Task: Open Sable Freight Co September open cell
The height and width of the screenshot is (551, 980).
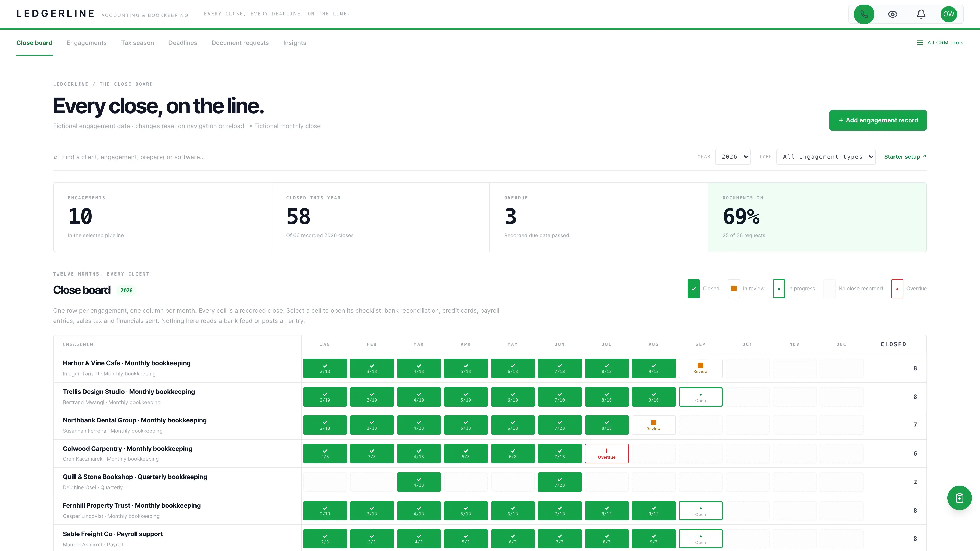Action: coord(700,539)
